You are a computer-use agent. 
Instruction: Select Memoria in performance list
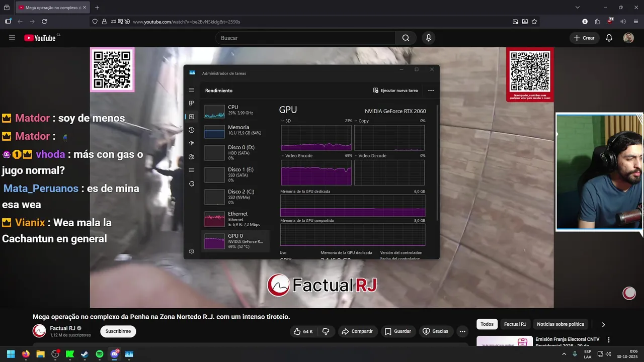pyautogui.click(x=235, y=132)
